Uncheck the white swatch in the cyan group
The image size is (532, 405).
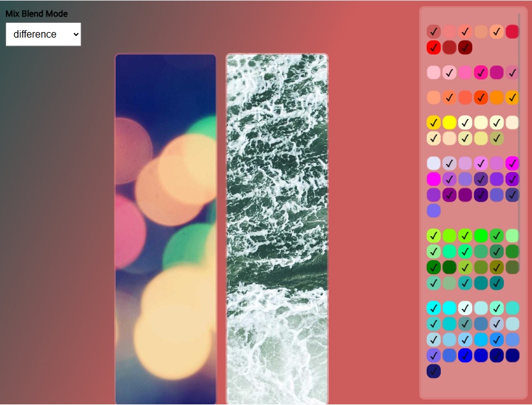point(465,308)
